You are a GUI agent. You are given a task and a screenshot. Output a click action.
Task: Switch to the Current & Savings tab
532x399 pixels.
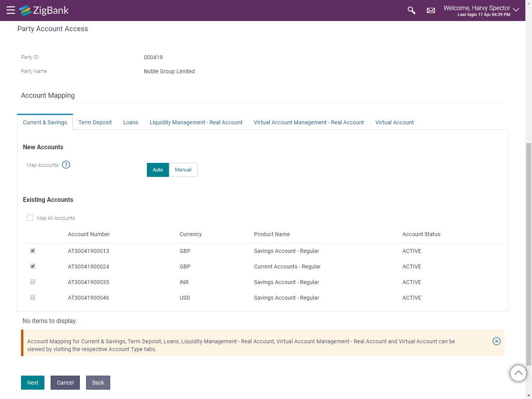point(45,122)
